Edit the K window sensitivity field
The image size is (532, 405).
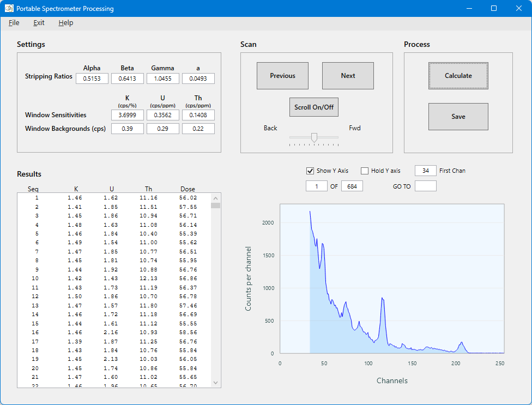click(x=127, y=115)
